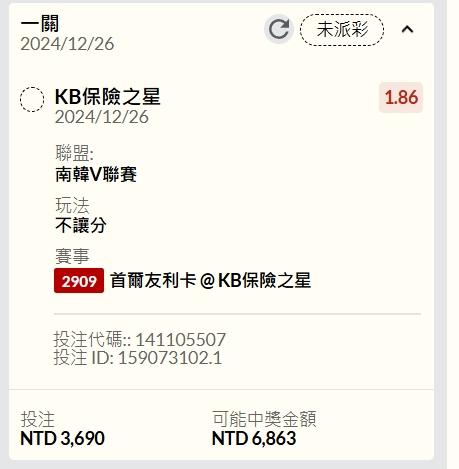Image resolution: width=459 pixels, height=469 pixels.
Task: Click the 2024/12/26 date under 一關
Action: point(67,44)
